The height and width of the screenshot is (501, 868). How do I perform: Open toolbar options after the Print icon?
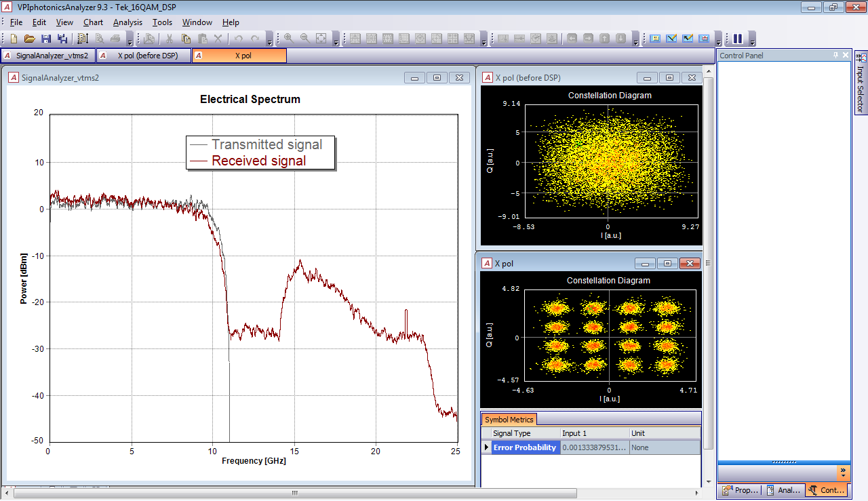point(130,39)
